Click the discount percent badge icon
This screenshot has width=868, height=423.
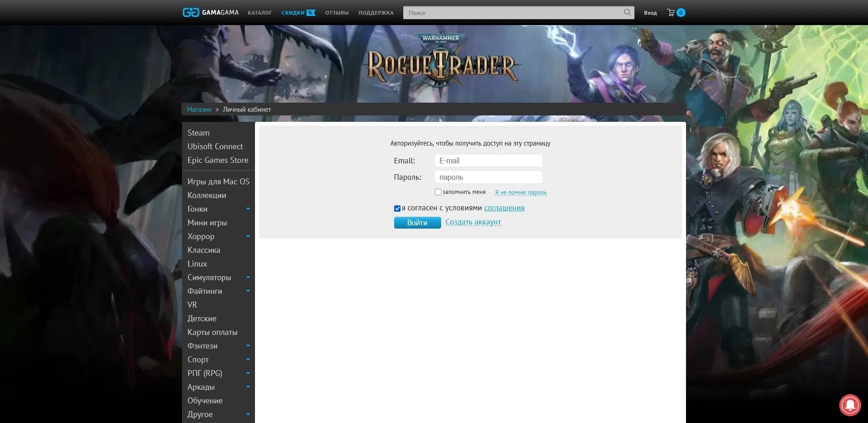311,13
